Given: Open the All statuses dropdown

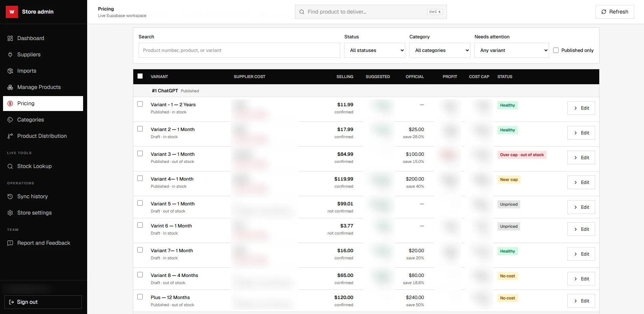Looking at the screenshot, I should click(x=375, y=50).
